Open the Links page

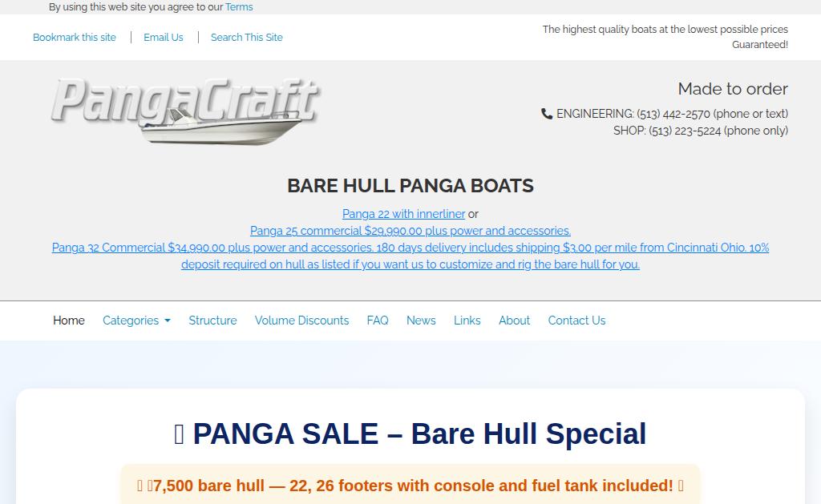[x=467, y=321]
